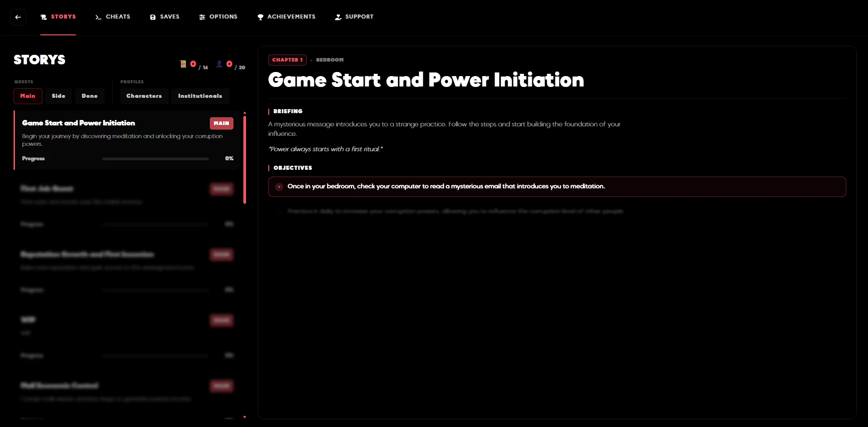The image size is (868, 427).
Task: Click the Cheats terminal icon
Action: [98, 17]
